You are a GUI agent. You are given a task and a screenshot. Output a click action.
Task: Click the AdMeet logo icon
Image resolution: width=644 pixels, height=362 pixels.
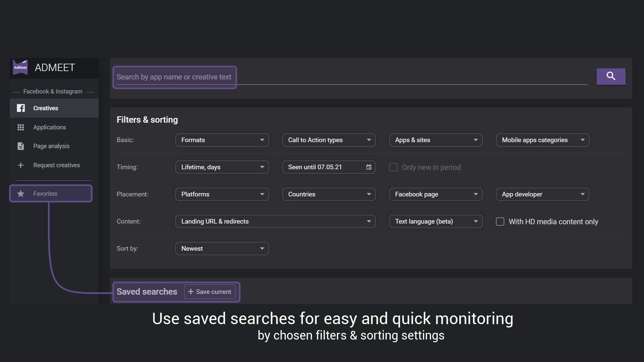(x=20, y=67)
